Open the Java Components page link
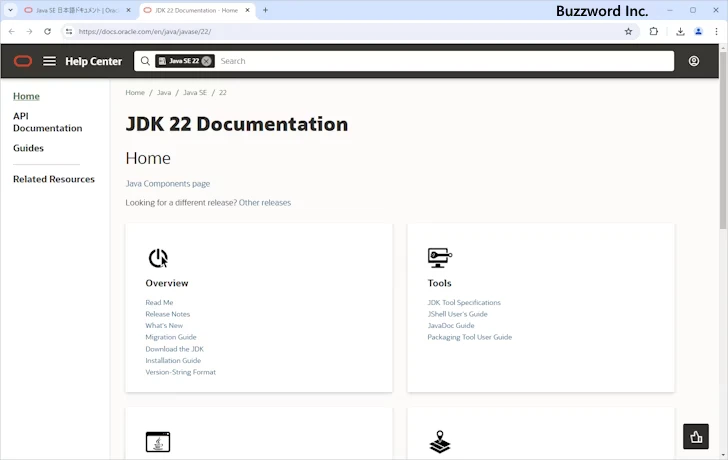728x460 pixels. point(168,184)
